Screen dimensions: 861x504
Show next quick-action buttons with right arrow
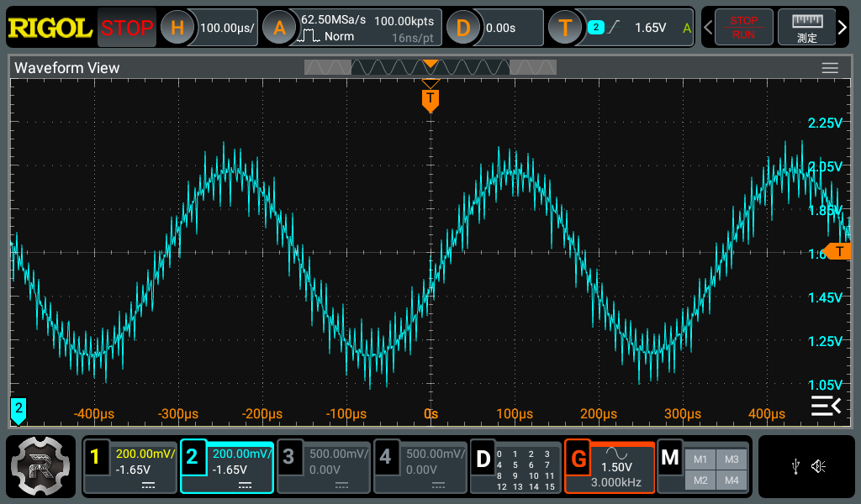(x=843, y=27)
